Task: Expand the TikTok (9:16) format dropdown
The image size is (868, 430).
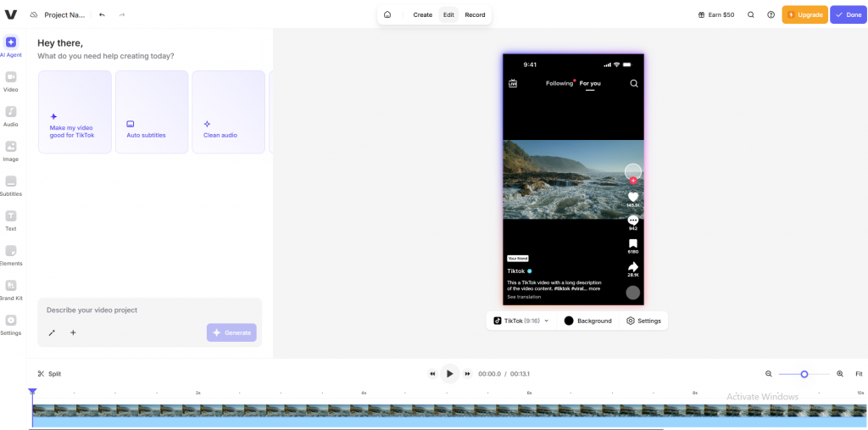Action: coord(521,321)
